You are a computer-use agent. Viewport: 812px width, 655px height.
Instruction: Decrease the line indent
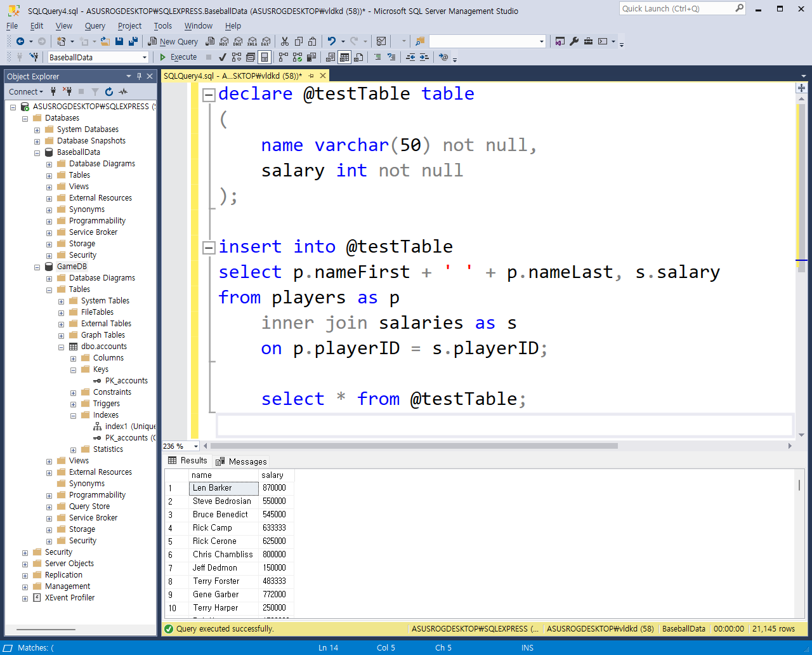(410, 57)
